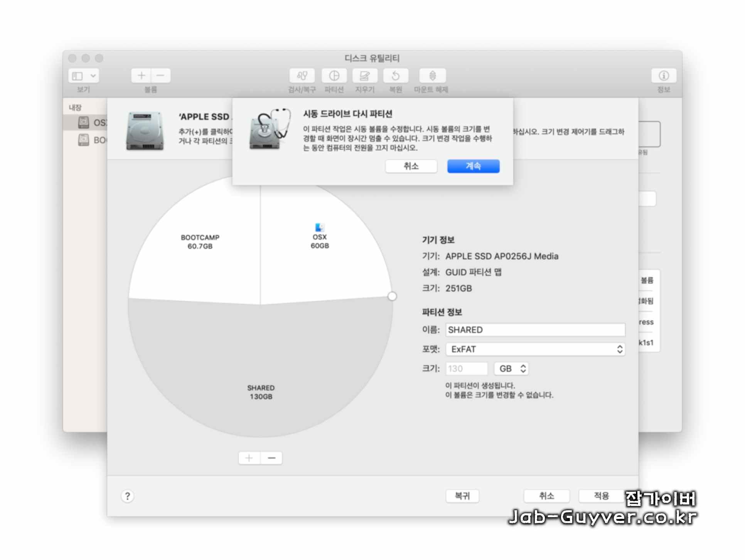The height and width of the screenshot is (560, 745).
Task: Click the 복귀 (Revert) button
Action: (462, 496)
